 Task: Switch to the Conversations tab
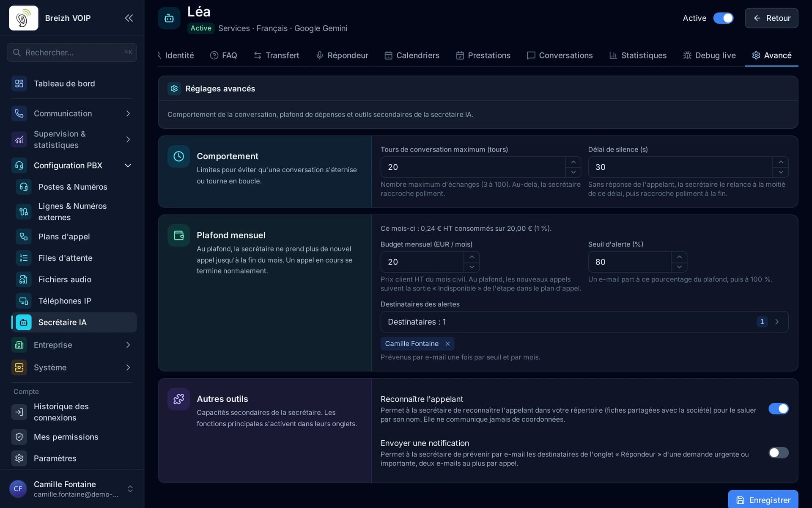(x=560, y=55)
